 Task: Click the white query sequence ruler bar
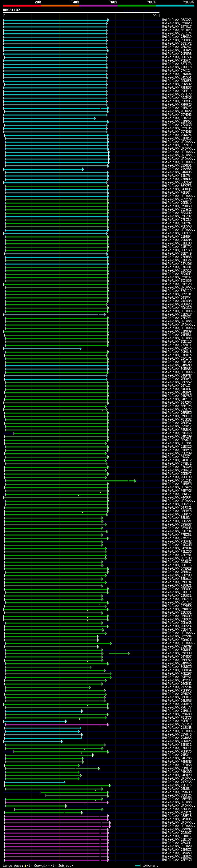pos(81,13)
